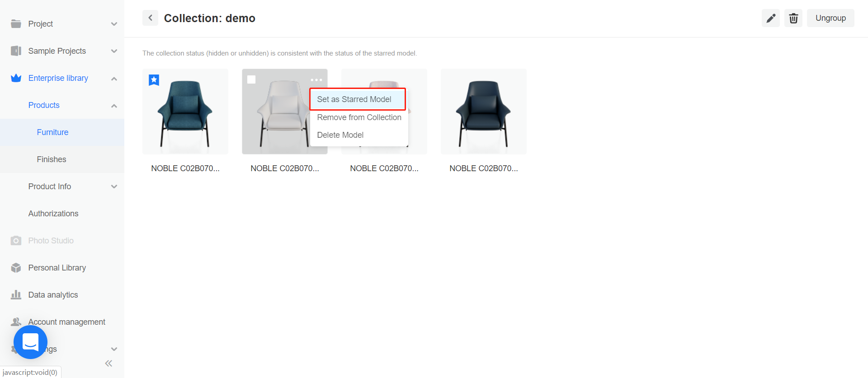Open Data analytics text link

tap(53, 295)
